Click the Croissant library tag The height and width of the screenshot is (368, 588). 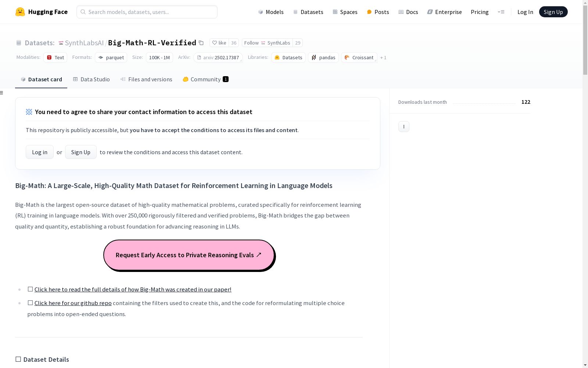[x=359, y=57]
